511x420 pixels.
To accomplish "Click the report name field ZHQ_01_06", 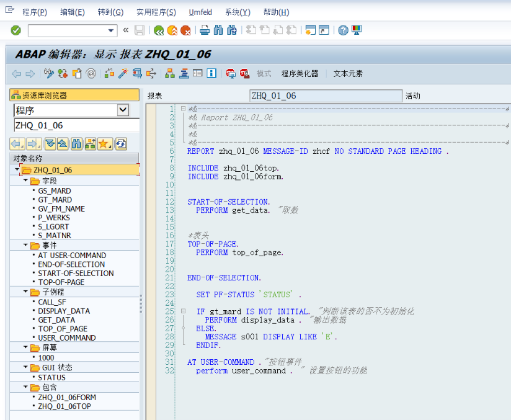I will [326, 96].
